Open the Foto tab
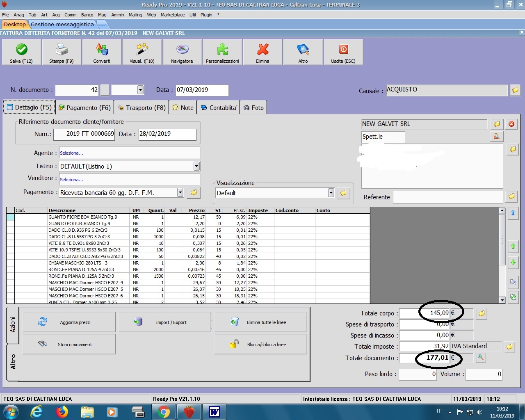 pos(253,107)
